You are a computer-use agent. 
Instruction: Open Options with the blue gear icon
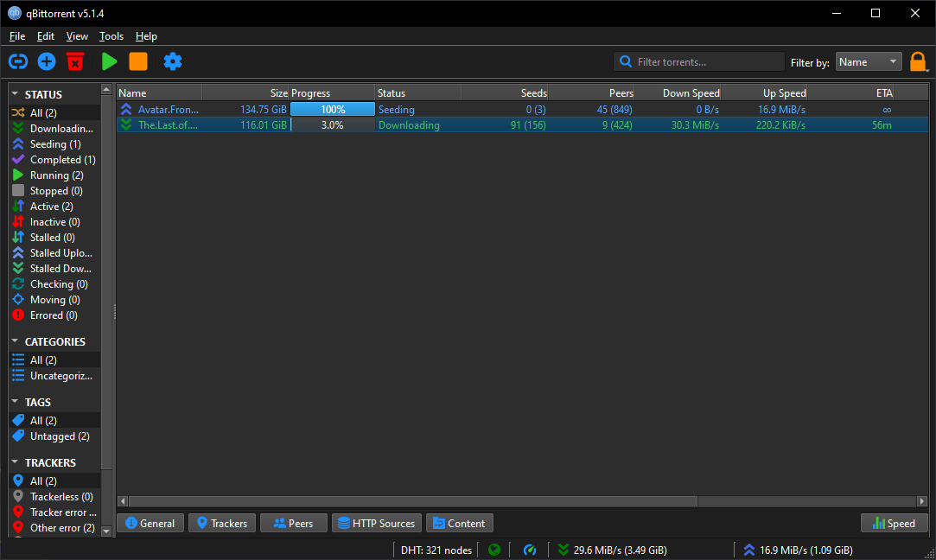(x=173, y=61)
